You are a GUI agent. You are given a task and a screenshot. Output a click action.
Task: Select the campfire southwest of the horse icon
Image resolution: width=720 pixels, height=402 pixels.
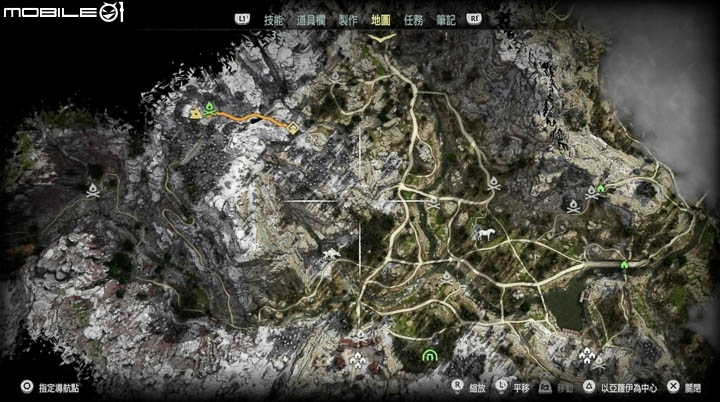click(447, 278)
